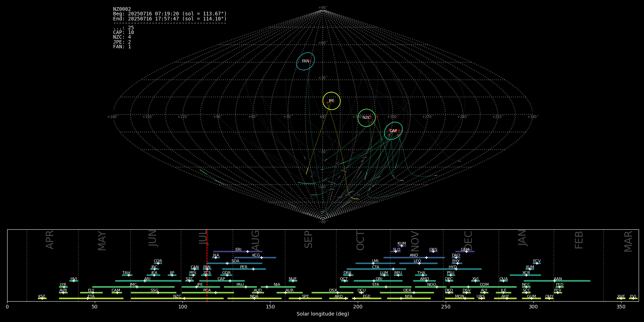
Task: Click the XHE shower bar in timeline
Action: pyautogui.click(x=621, y=298)
